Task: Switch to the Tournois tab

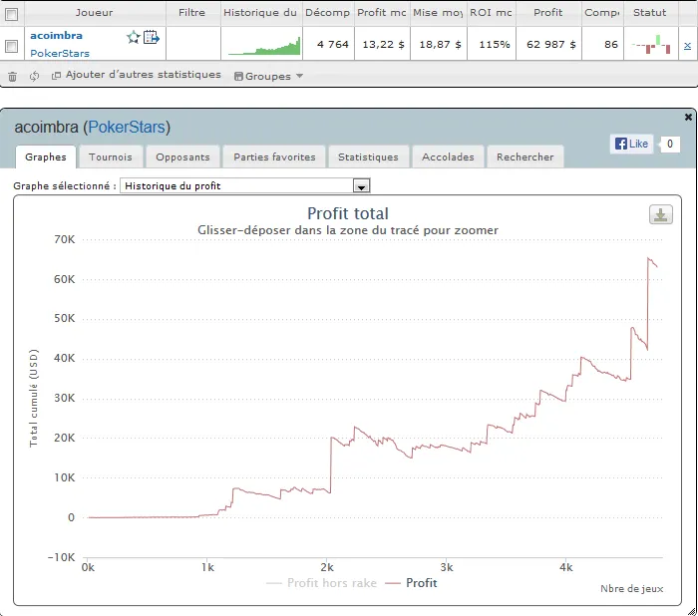Action: (x=111, y=157)
